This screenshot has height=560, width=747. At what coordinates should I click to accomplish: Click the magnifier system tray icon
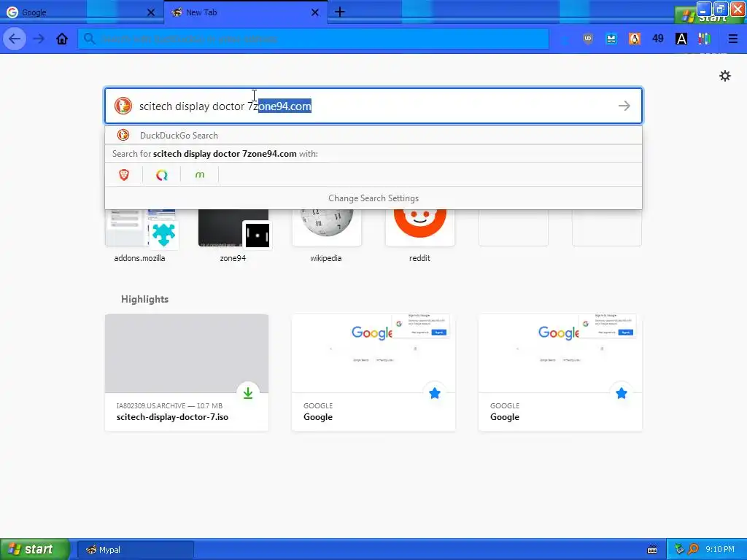tap(694, 550)
